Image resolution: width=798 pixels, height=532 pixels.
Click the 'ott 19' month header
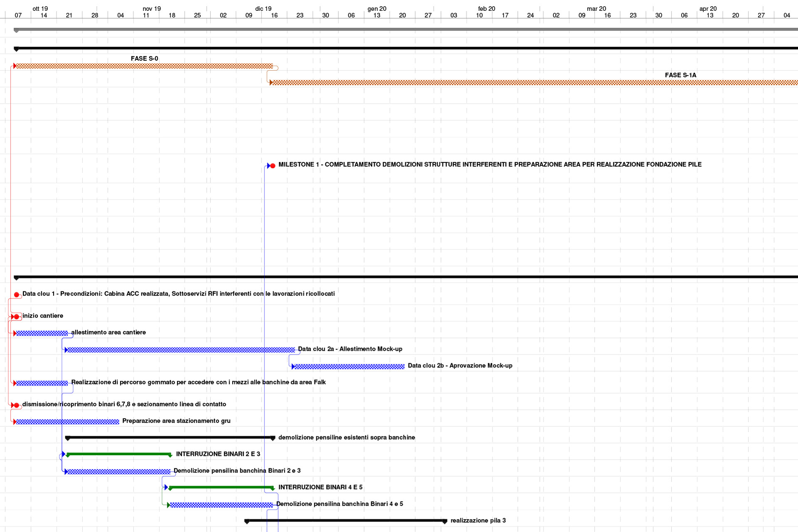click(x=40, y=9)
